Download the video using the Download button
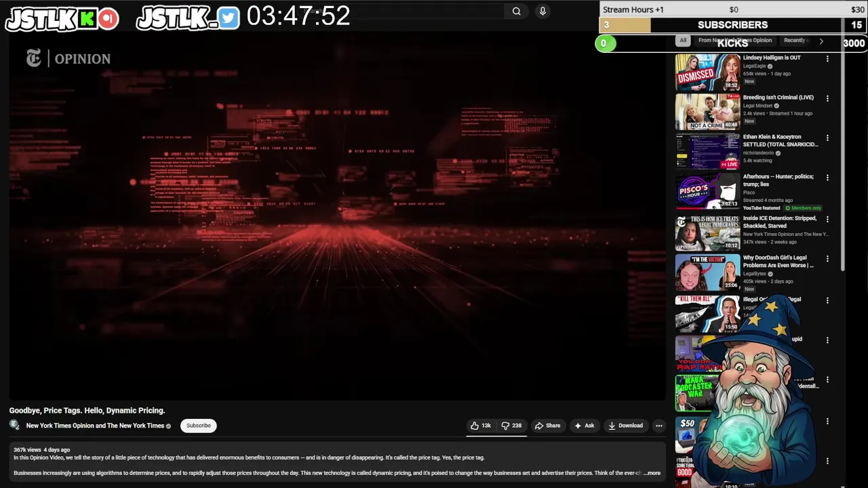Image resolution: width=868 pixels, height=488 pixels. pos(625,426)
